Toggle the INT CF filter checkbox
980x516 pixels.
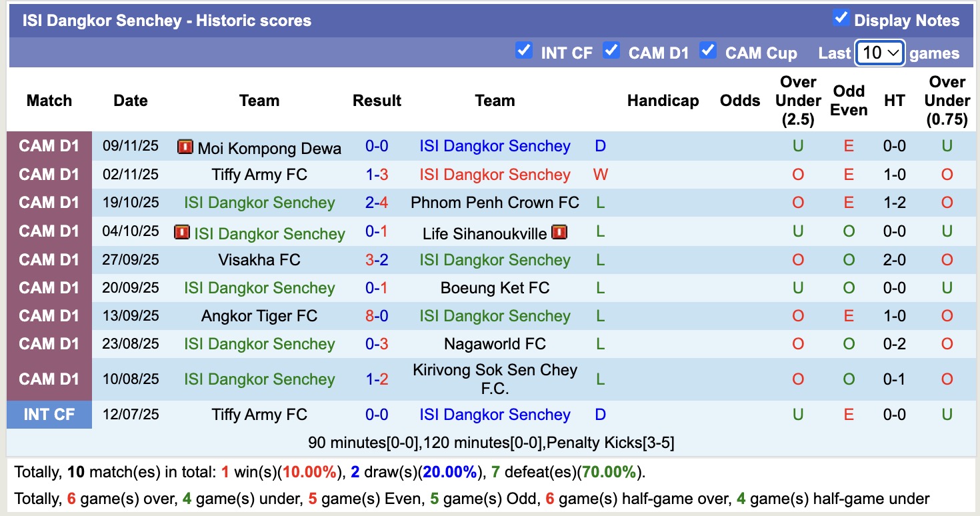coord(524,51)
